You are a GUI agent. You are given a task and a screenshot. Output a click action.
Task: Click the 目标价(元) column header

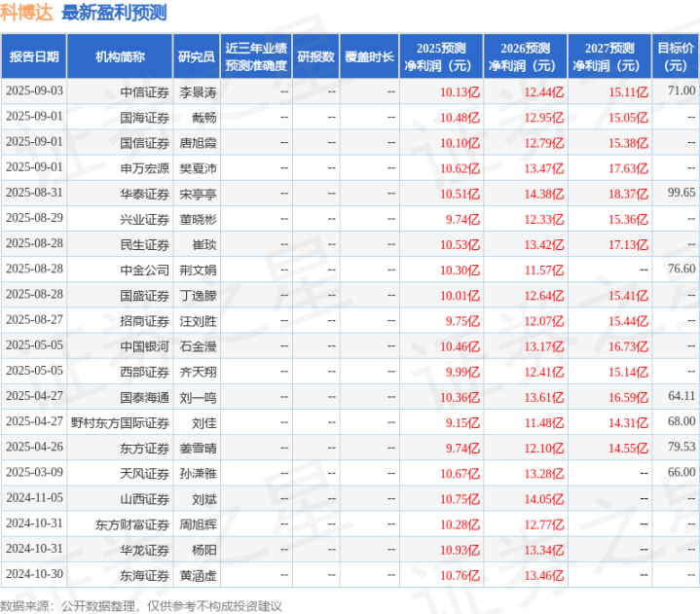[676, 56]
